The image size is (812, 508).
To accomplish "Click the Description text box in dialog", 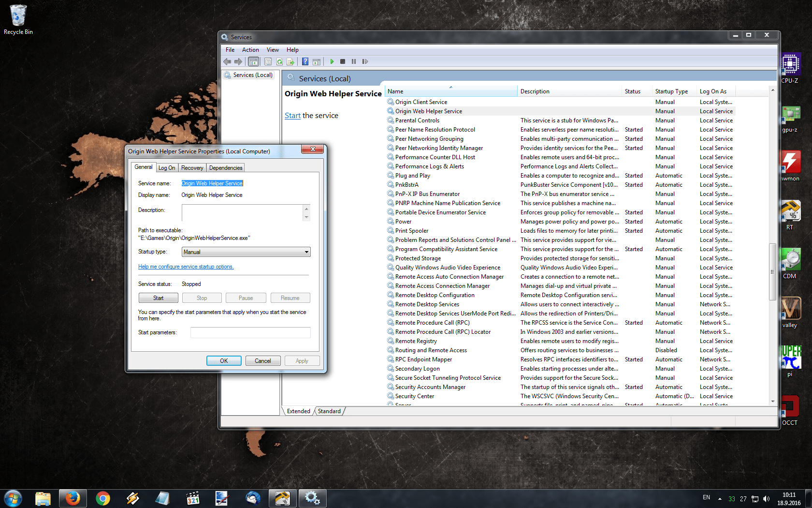I will pos(242,212).
